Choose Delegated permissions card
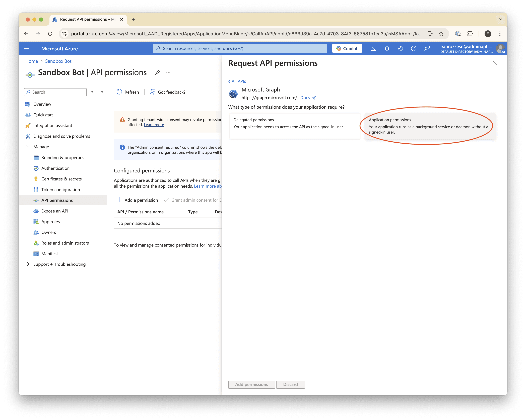The width and height of the screenshot is (526, 420). [x=295, y=126]
